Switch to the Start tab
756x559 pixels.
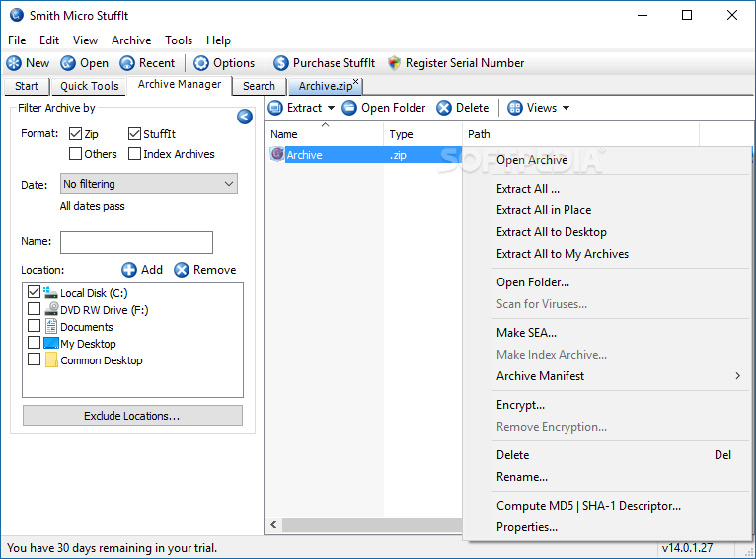point(27,86)
